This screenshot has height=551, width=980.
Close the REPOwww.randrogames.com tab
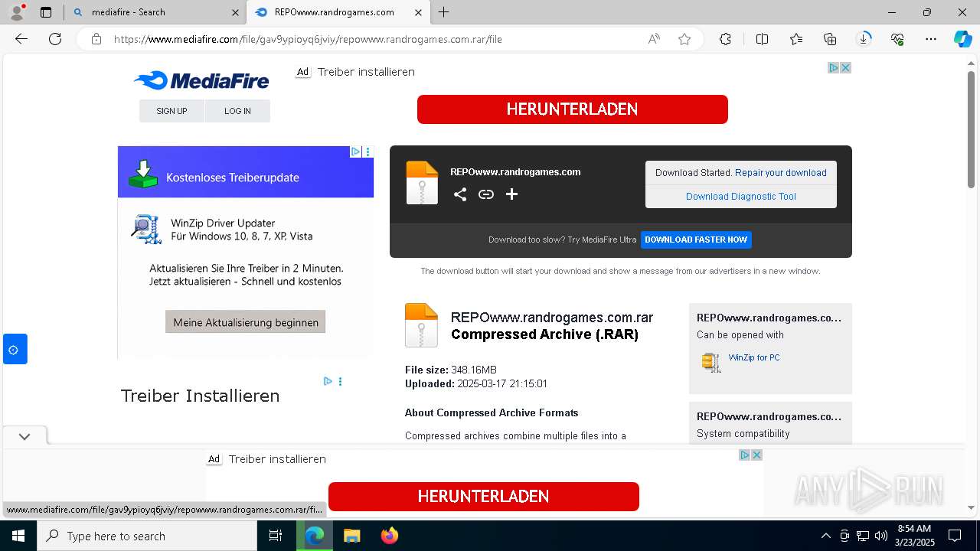point(418,12)
